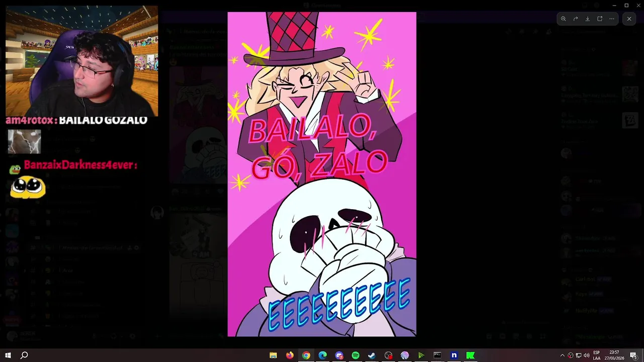This screenshot has width=644, height=362.
Task: Switch to Google Chrome in the taskbar
Action: (x=306, y=355)
